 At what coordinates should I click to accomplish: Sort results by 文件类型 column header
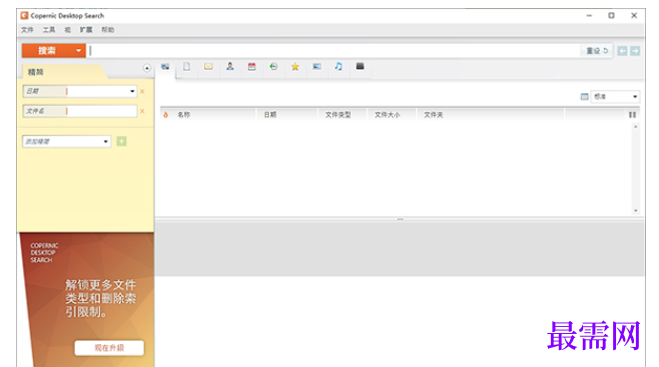[x=338, y=115]
